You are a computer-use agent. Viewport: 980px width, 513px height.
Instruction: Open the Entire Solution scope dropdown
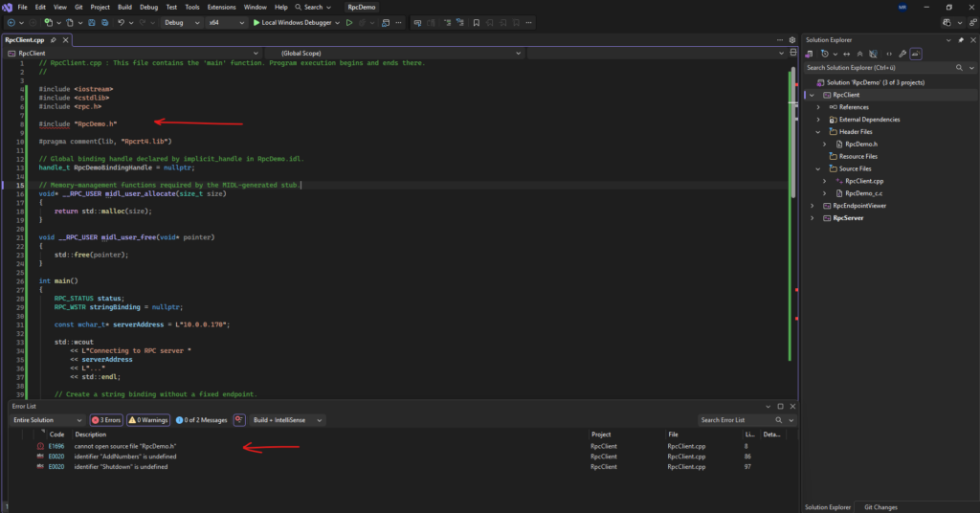tap(48, 420)
